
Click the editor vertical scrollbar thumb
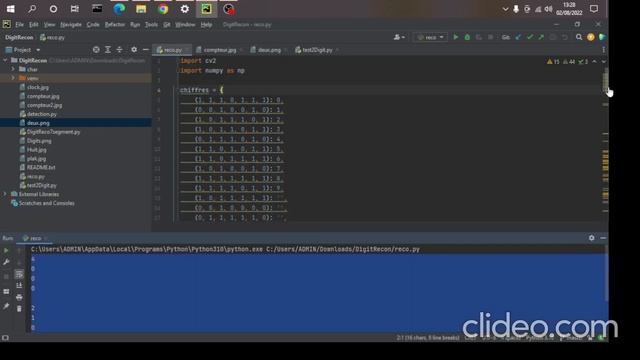[605, 80]
